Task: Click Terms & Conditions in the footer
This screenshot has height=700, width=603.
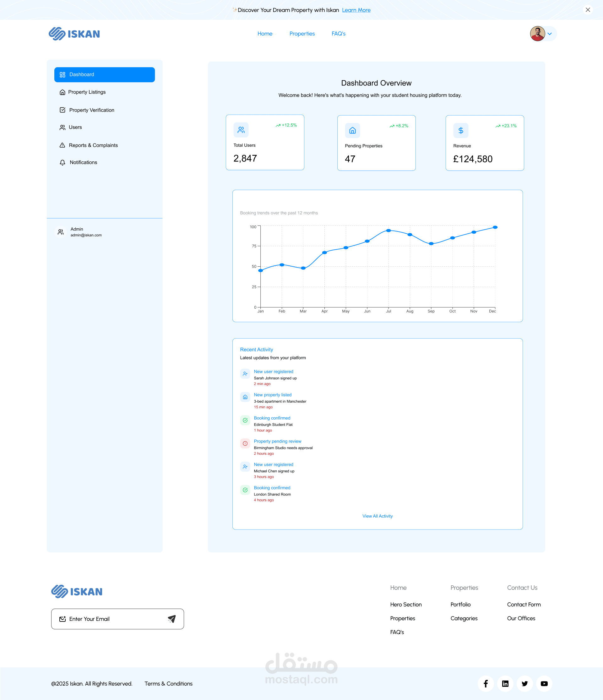Action: click(x=169, y=684)
